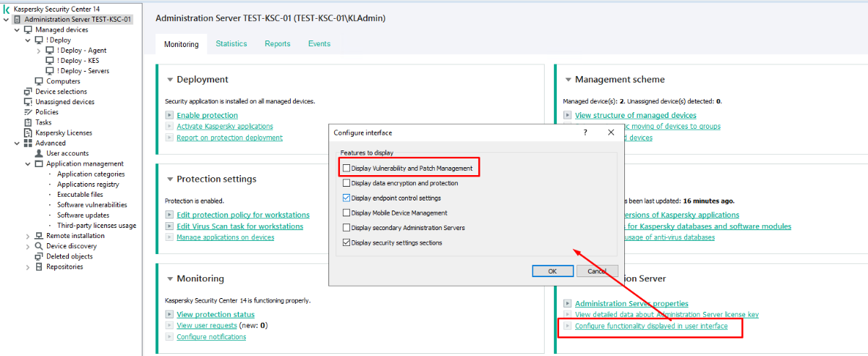Image resolution: width=868 pixels, height=356 pixels.
Task: Open View structure of managed devices link
Action: pyautogui.click(x=636, y=115)
